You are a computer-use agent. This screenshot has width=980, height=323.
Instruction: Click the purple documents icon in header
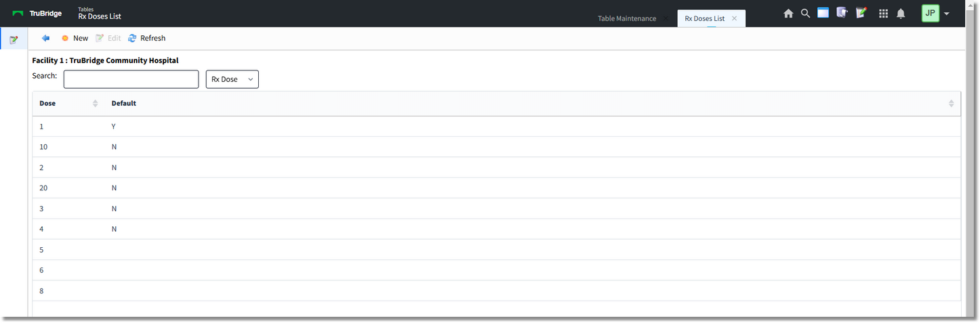[842, 13]
